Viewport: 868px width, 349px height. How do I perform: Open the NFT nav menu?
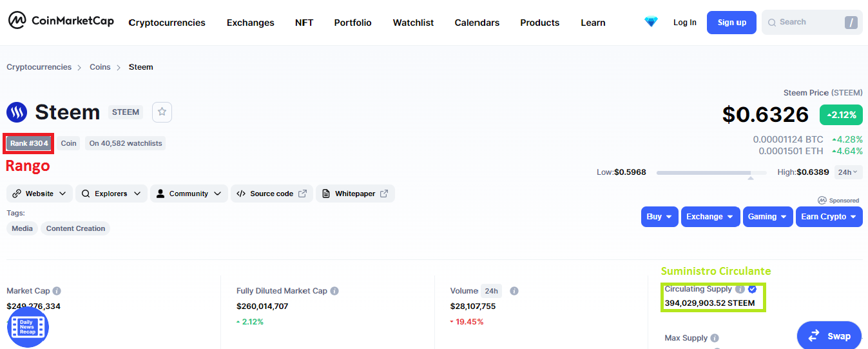pyautogui.click(x=304, y=23)
